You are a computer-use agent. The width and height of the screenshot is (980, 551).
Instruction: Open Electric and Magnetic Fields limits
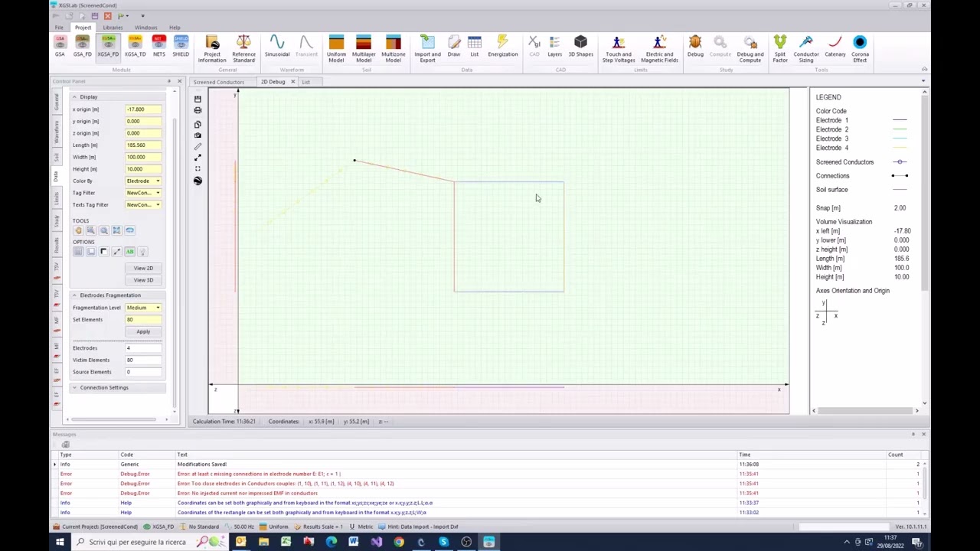point(659,49)
